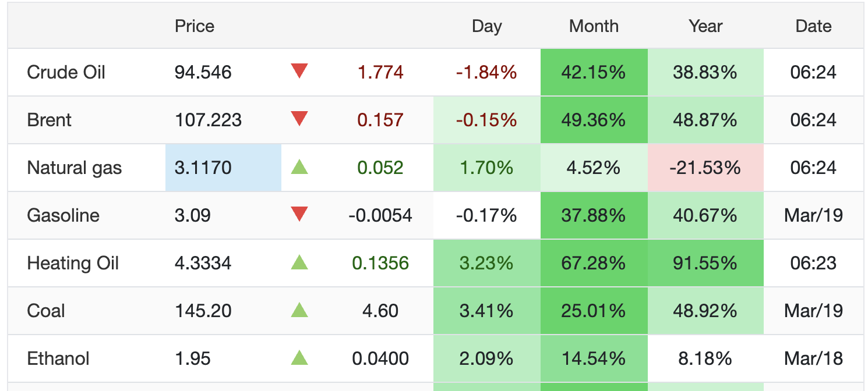This screenshot has height=391, width=868.
Task: Click the green up arrow for Natural gas
Action: 299,168
